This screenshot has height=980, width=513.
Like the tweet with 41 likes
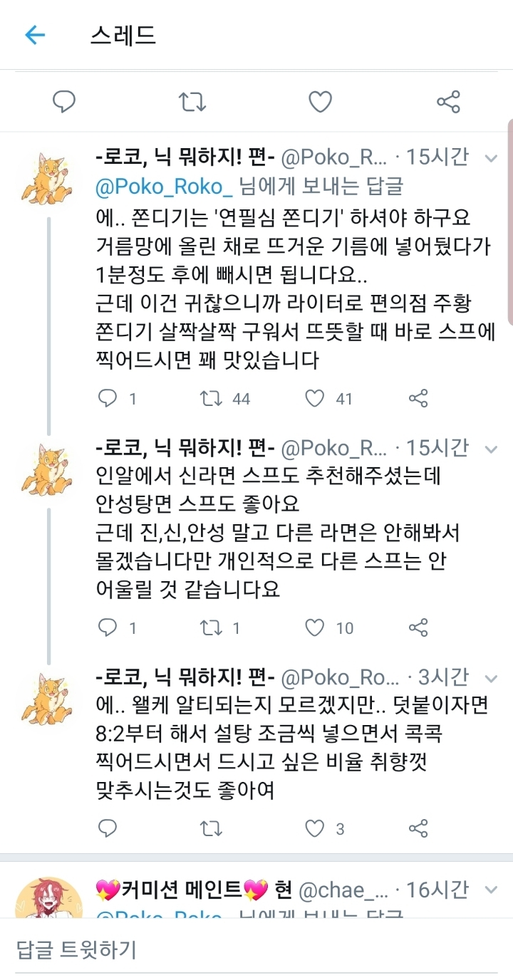tap(313, 399)
